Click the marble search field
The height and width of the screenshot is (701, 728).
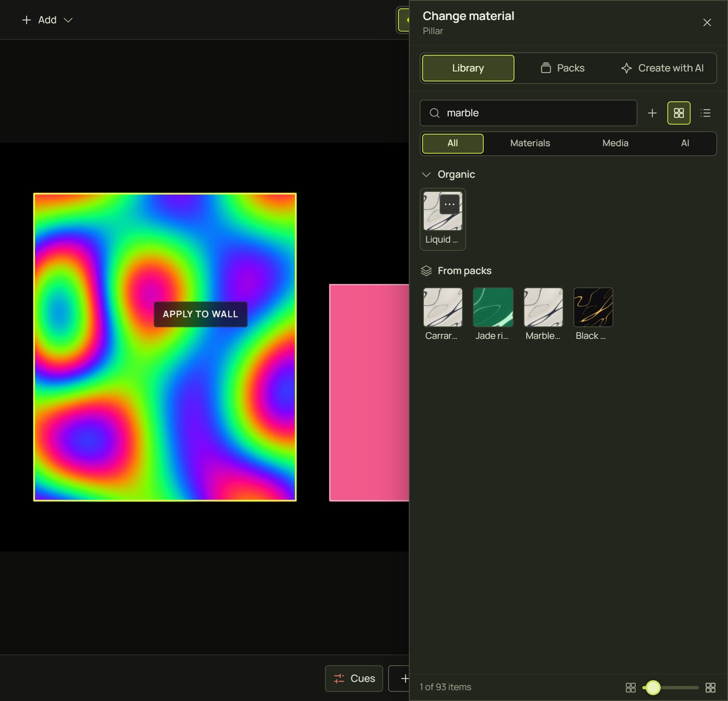[528, 113]
